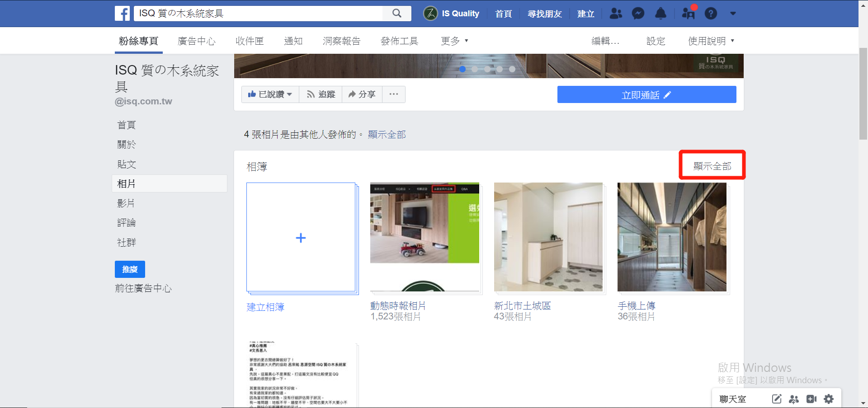Open 尋找朋友 in the top bar
This screenshot has height=408, width=868.
point(544,14)
